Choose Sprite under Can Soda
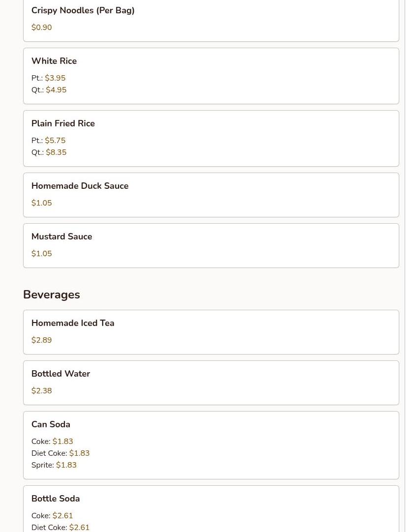 [x=54, y=465]
